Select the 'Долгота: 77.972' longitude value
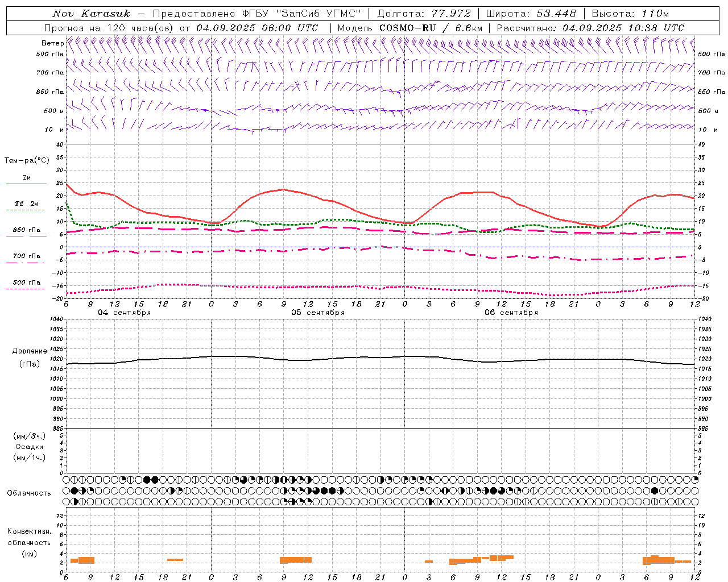 point(424,14)
